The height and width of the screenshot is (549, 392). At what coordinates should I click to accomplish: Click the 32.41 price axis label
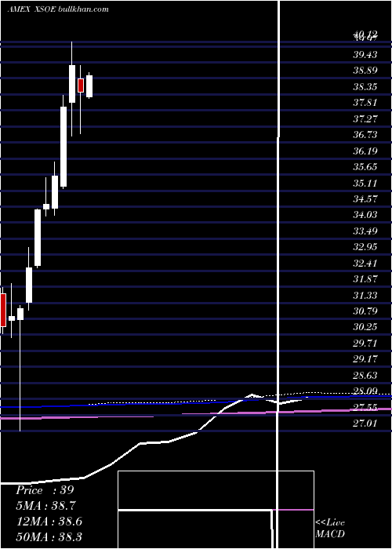click(365, 263)
